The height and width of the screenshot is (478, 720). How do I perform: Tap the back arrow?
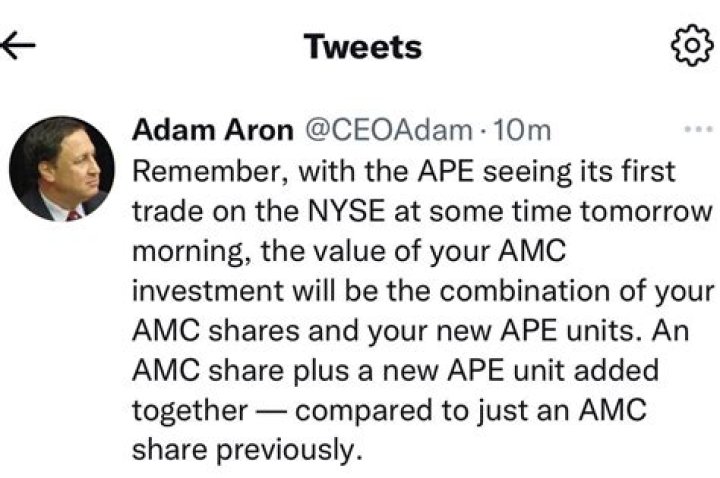[x=19, y=46]
